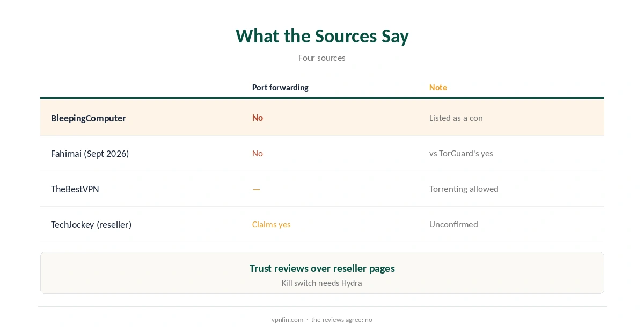
Task: Click the 'Torrenting allowed' note
Action: click(464, 189)
